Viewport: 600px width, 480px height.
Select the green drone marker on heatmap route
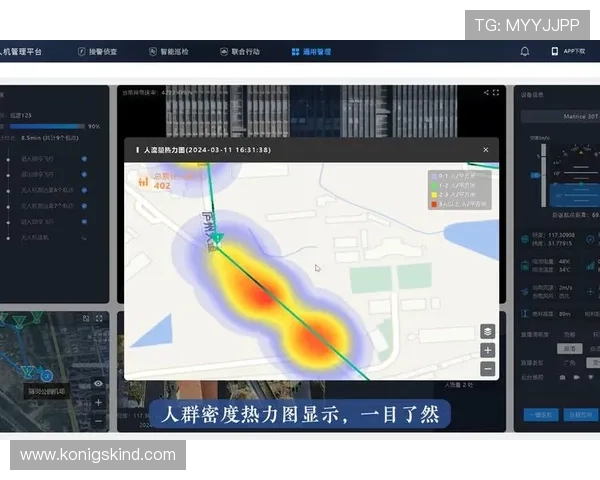217,238
